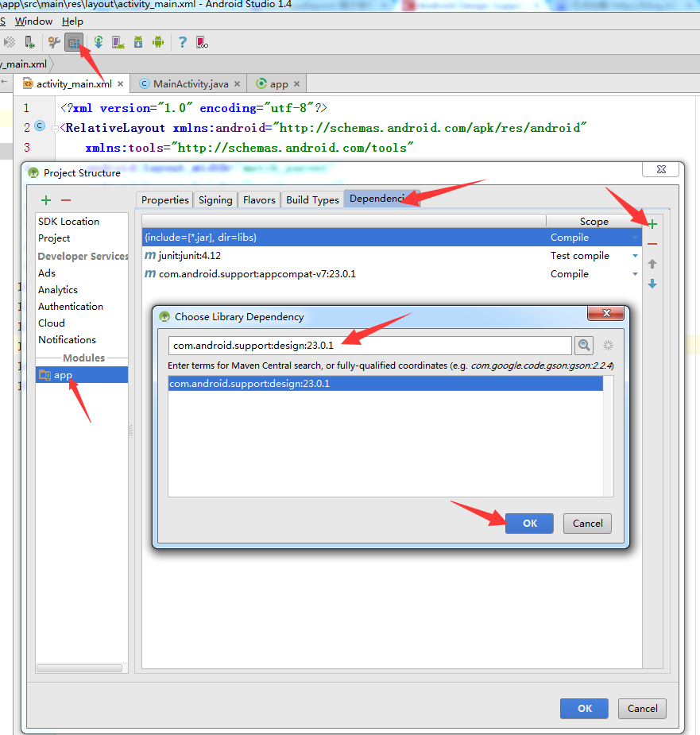Image resolution: width=700 pixels, height=735 pixels.
Task: Click the Help question mark icon
Action: 183,43
